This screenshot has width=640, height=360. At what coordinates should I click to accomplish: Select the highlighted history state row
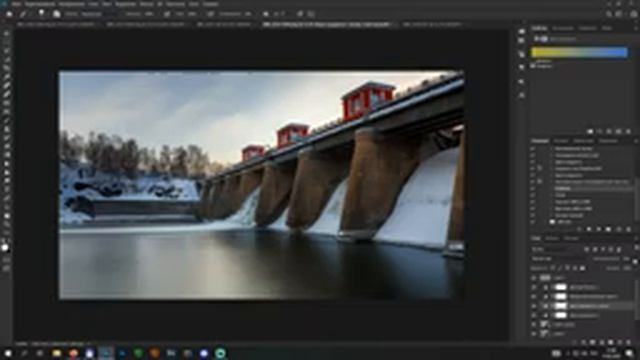pos(582,189)
